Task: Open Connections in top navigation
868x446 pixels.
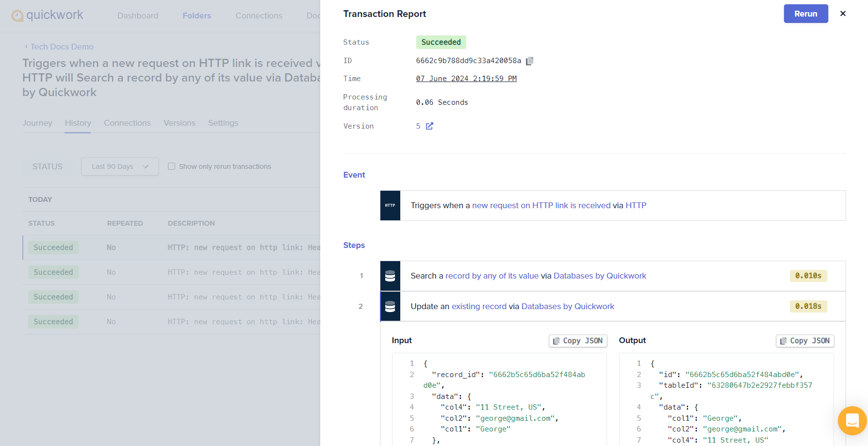Action: (259, 16)
